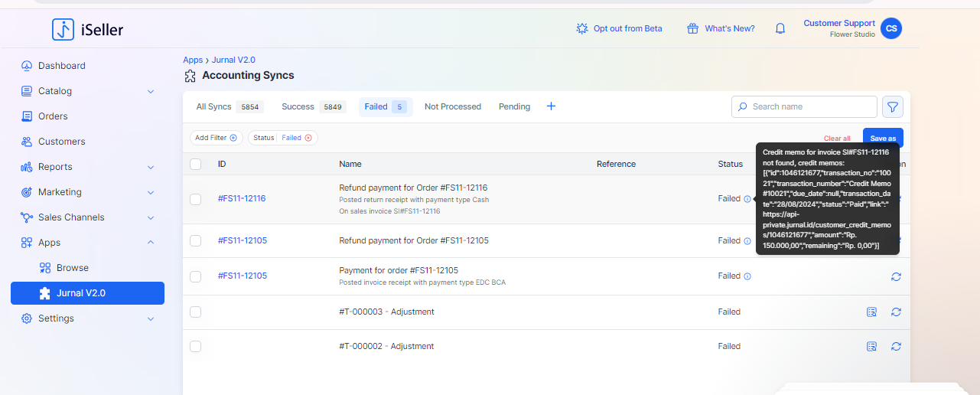Click info icon for Payment #FS11-12105
This screenshot has height=395, width=980.
747,276
